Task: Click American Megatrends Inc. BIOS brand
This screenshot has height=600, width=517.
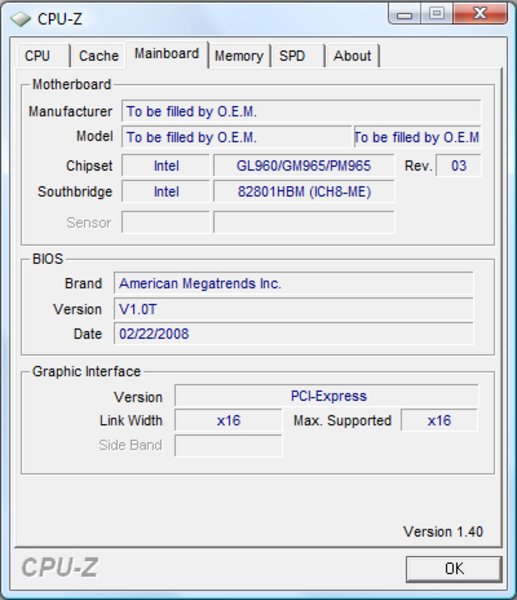Action: pos(294,283)
